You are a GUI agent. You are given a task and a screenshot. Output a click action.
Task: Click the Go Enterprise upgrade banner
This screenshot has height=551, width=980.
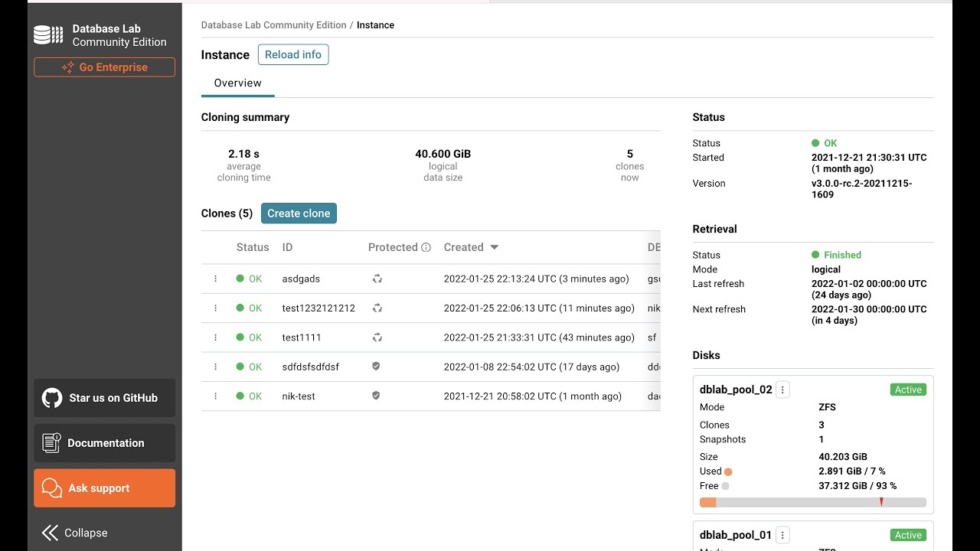pos(104,67)
